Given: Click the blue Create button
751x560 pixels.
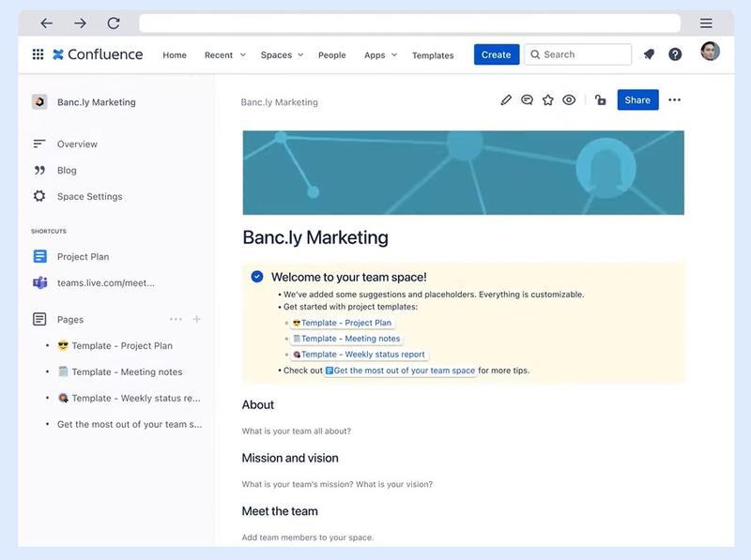Looking at the screenshot, I should click(497, 54).
